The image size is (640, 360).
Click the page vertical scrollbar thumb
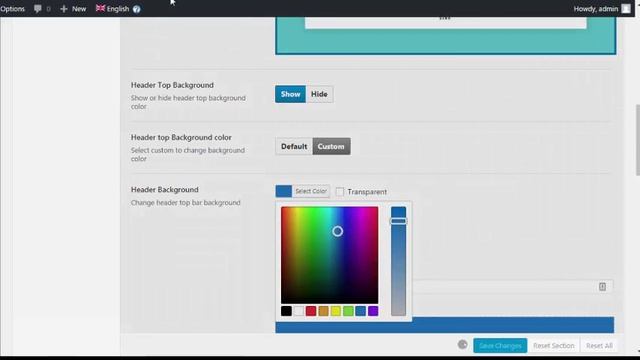(x=637, y=140)
